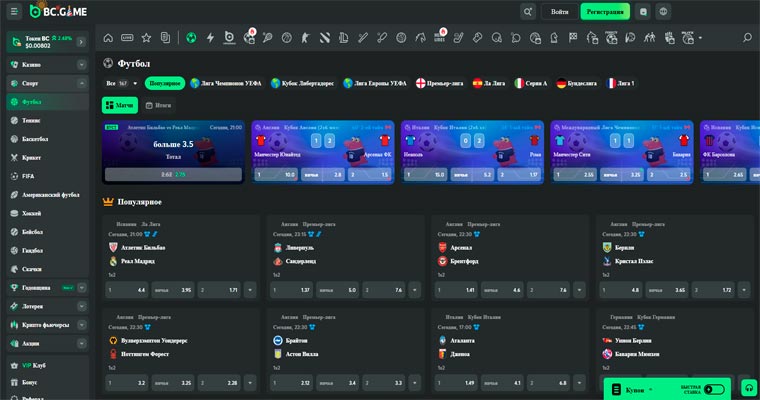Search sports via right magnifier icon
Screen dimensions: 760x400
tap(746, 38)
